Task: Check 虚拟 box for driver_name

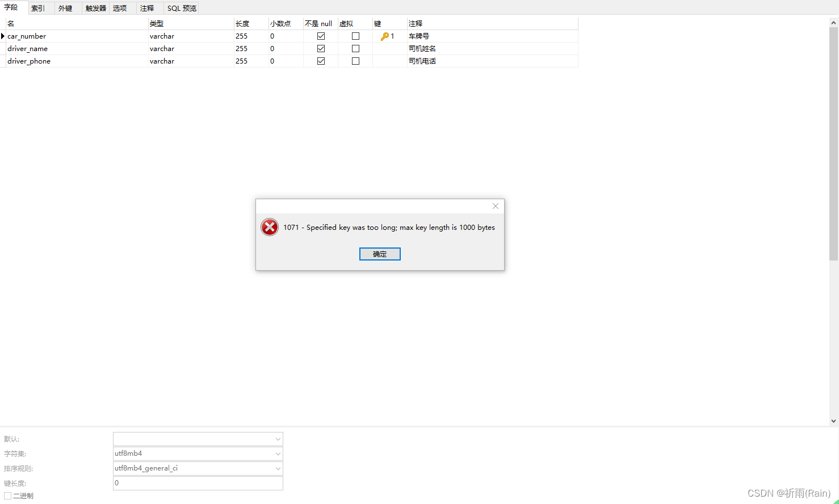Action: tap(355, 49)
